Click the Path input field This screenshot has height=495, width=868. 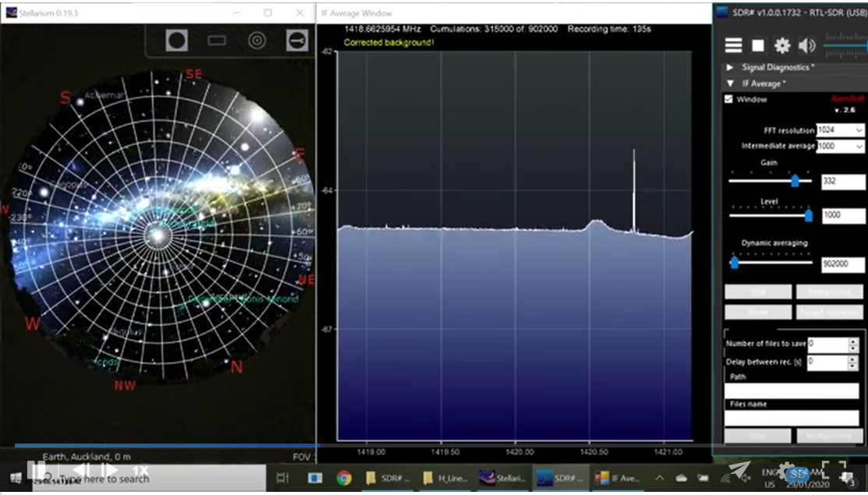[x=791, y=391]
